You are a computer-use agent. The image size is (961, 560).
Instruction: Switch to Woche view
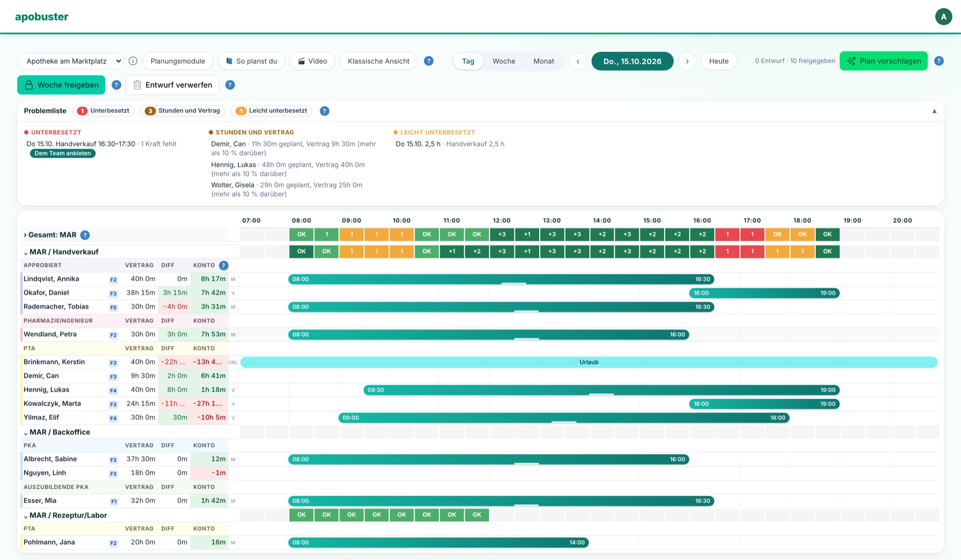point(504,61)
